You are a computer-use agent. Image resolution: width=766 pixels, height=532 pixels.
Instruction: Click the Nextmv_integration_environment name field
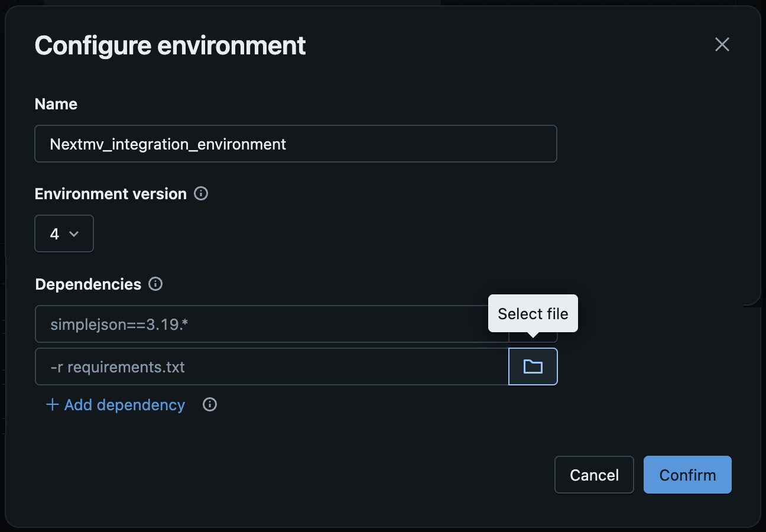point(296,144)
